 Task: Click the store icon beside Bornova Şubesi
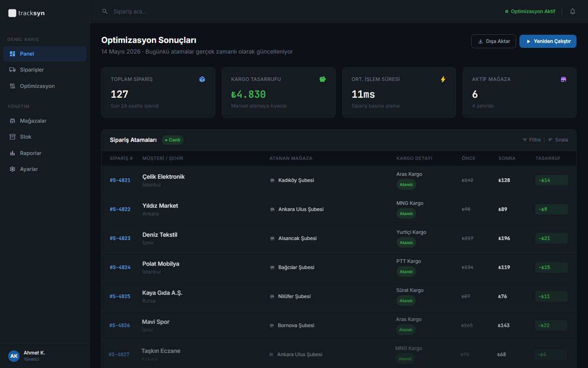[x=272, y=325]
